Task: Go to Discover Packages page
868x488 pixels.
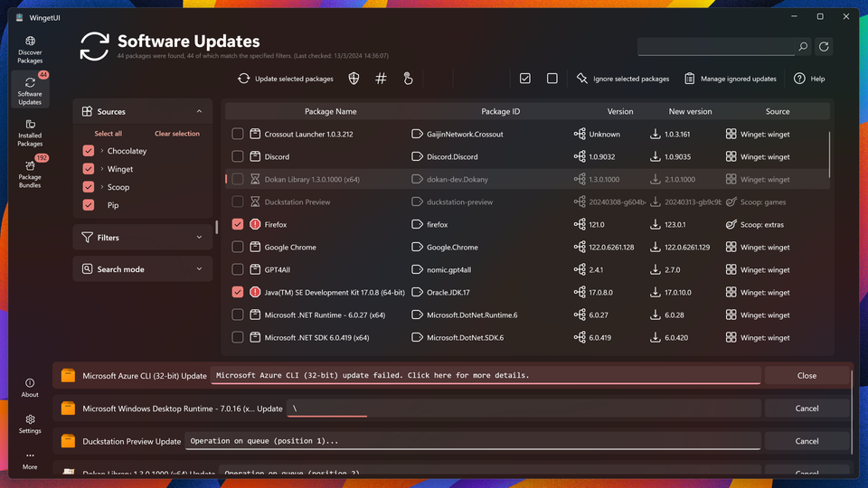Action: point(30,50)
